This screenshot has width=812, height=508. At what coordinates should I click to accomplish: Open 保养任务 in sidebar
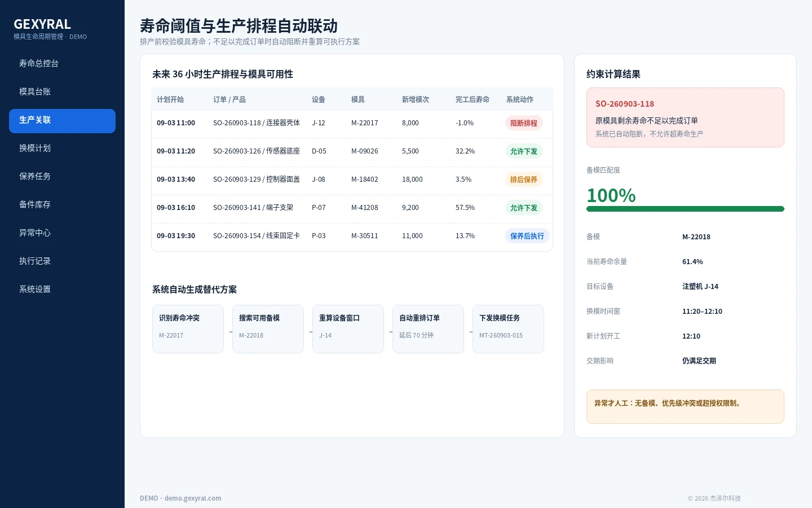pyautogui.click(x=62, y=177)
